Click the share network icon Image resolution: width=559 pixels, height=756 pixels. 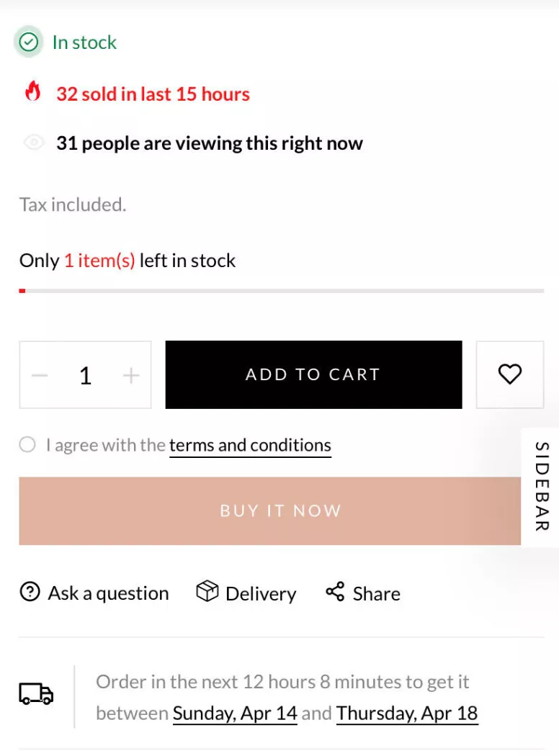pyautogui.click(x=335, y=593)
